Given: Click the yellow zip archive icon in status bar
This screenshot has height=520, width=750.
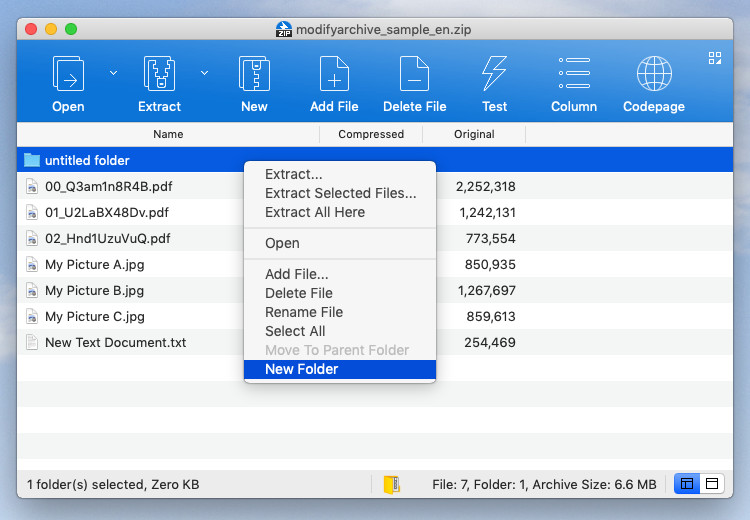Looking at the screenshot, I should click(391, 485).
